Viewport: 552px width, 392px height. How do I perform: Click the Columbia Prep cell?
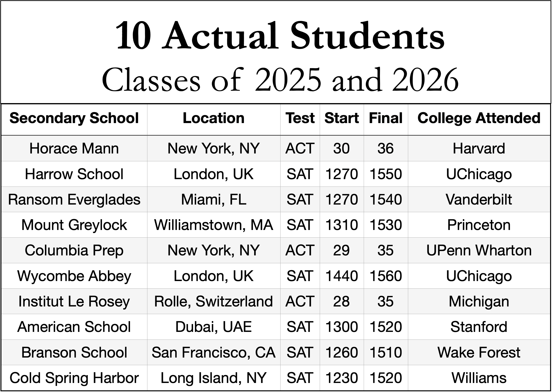pyautogui.click(x=74, y=251)
